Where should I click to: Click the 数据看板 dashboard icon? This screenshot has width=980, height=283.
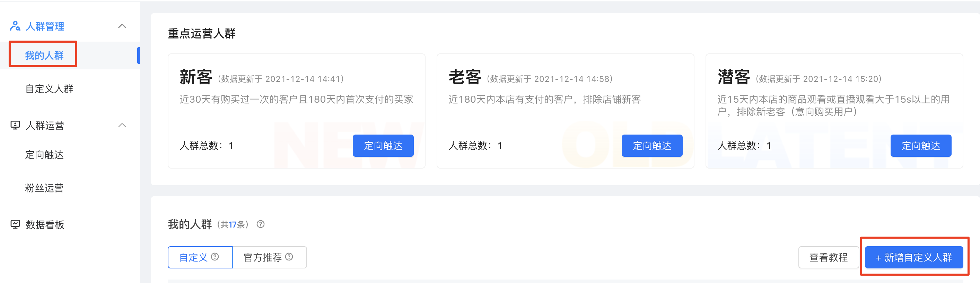pyautogui.click(x=15, y=224)
